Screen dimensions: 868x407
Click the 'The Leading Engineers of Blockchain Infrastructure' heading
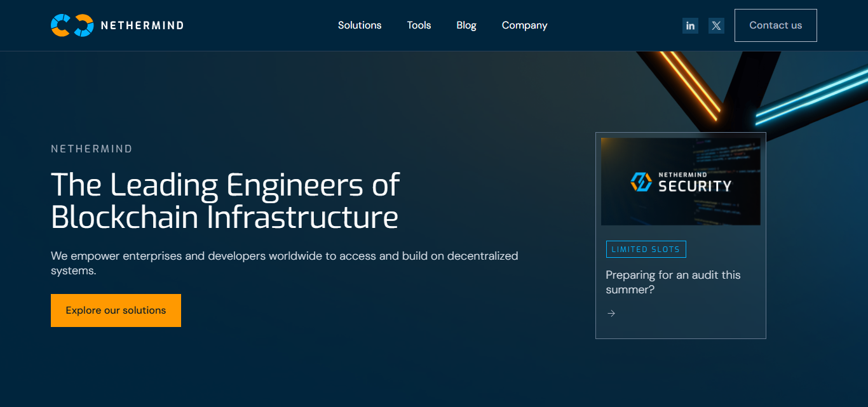pyautogui.click(x=225, y=201)
